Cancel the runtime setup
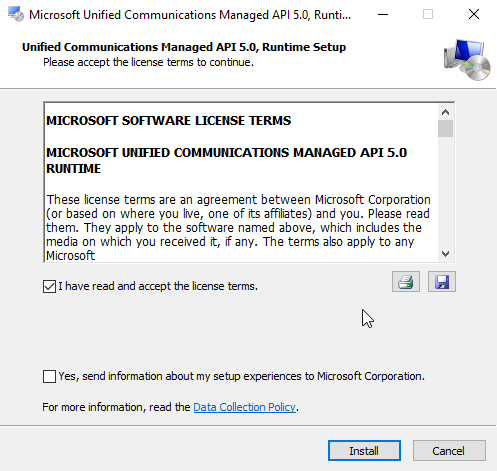 pos(449,451)
